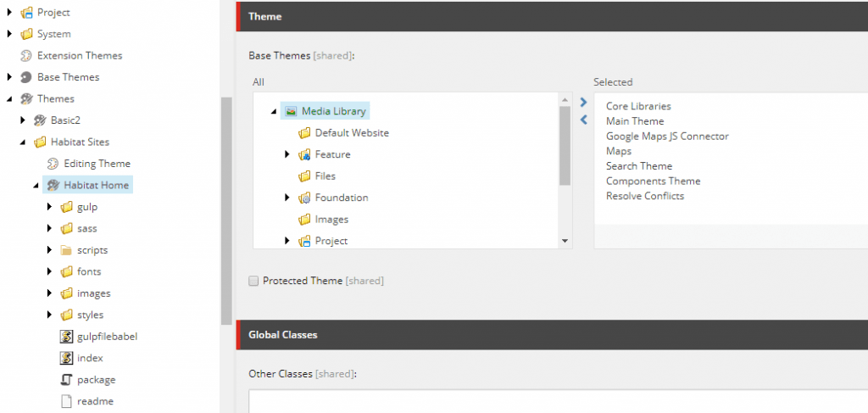Screen dimensions: 868x413
Task: Click the Foundation folder icon
Action: 304,198
